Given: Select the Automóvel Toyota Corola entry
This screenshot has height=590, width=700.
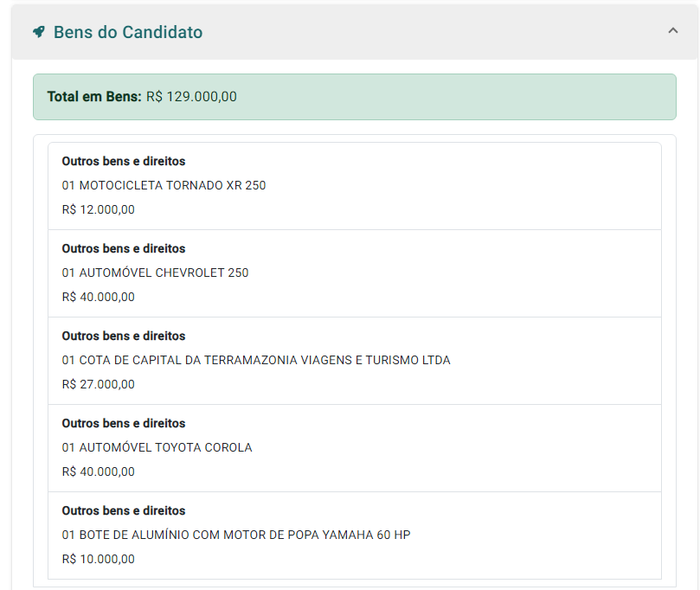Looking at the screenshot, I should (x=157, y=447).
